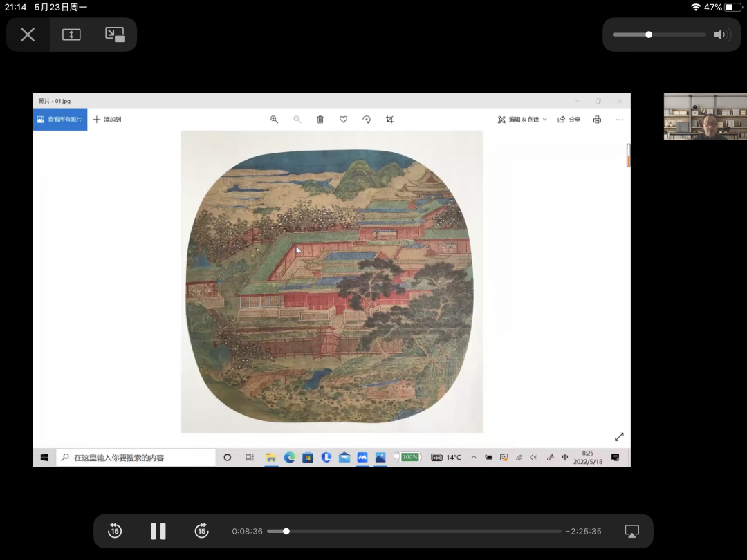Select the crop tool
Image resolution: width=747 pixels, height=560 pixels.
pos(389,120)
